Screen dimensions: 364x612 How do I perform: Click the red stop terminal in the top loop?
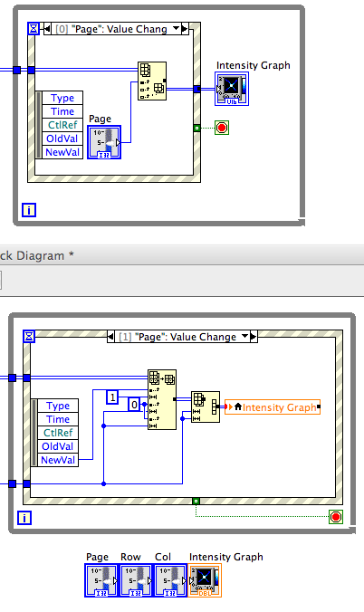222,128
